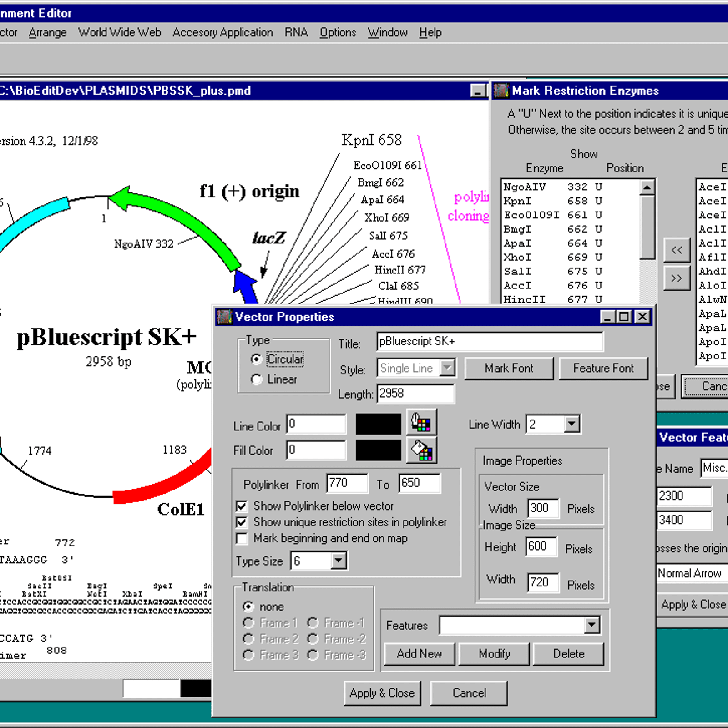The width and height of the screenshot is (728, 728).
Task: Click Apply & Close in Vector Properties
Action: [x=382, y=693]
